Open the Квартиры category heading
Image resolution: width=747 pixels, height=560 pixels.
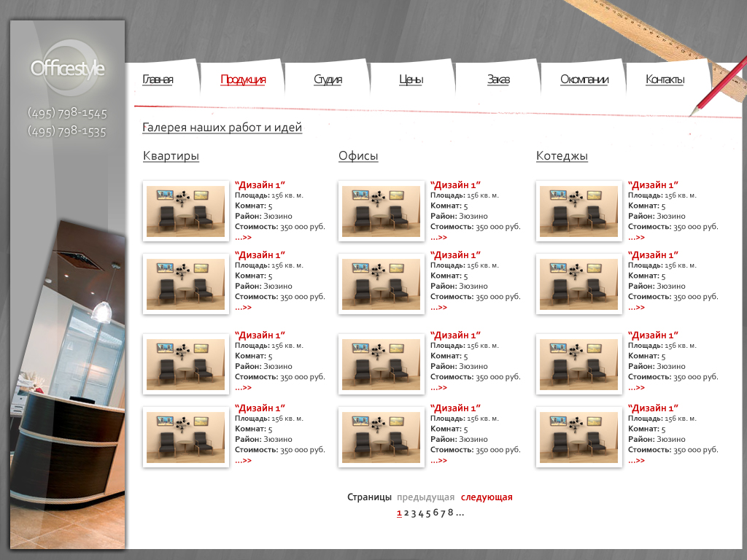[x=171, y=156]
